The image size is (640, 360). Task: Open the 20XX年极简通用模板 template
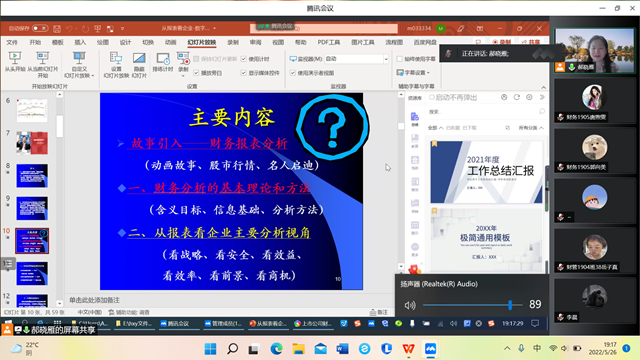pyautogui.click(x=486, y=239)
